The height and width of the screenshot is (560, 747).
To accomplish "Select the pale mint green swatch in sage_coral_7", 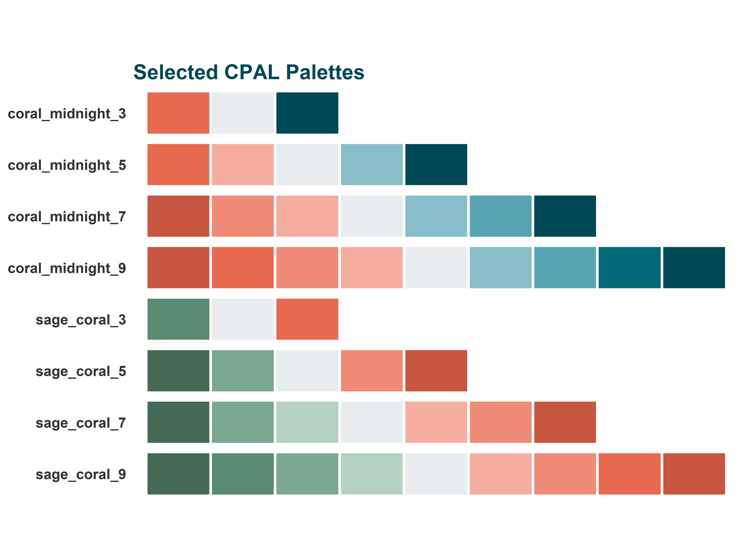I will tap(307, 422).
